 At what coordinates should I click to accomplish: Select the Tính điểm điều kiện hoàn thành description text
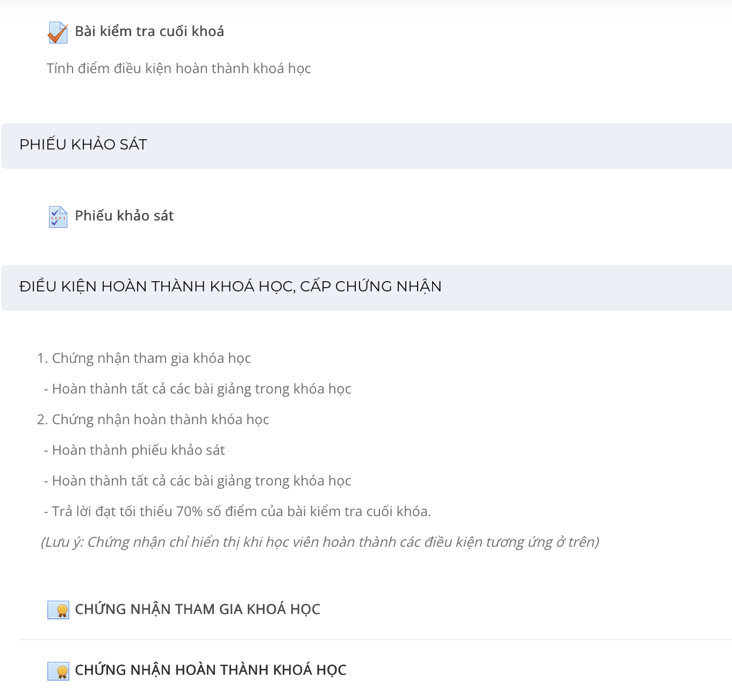point(178,68)
